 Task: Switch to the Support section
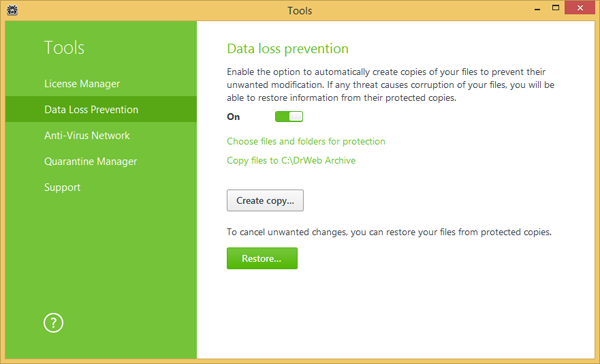pos(62,187)
